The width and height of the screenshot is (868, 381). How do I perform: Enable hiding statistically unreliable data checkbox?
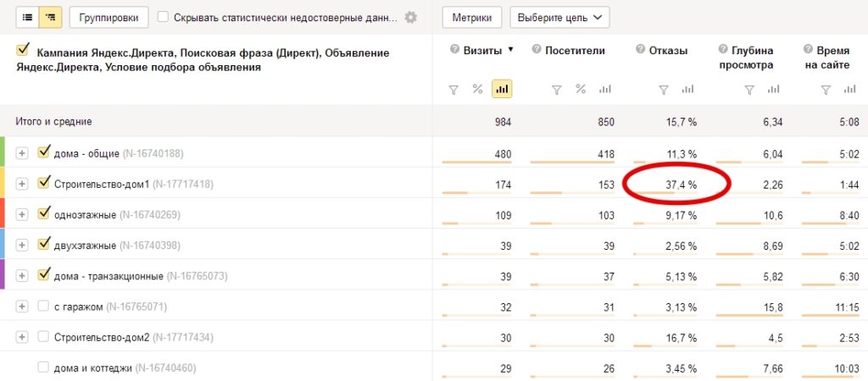tap(163, 17)
